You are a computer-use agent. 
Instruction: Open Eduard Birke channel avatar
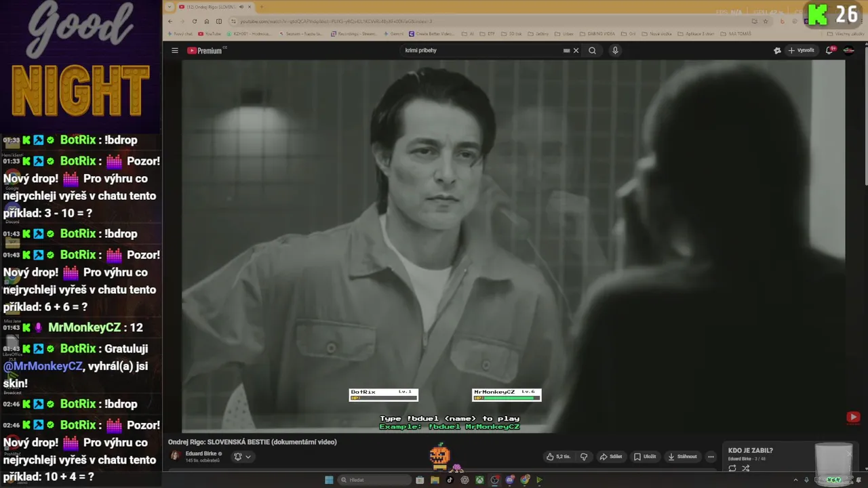pyautogui.click(x=175, y=456)
